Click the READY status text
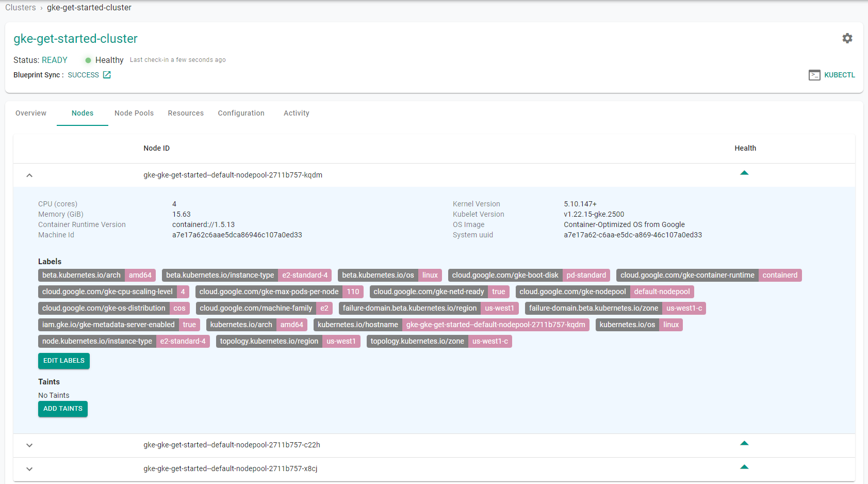The image size is (868, 484). pos(55,60)
